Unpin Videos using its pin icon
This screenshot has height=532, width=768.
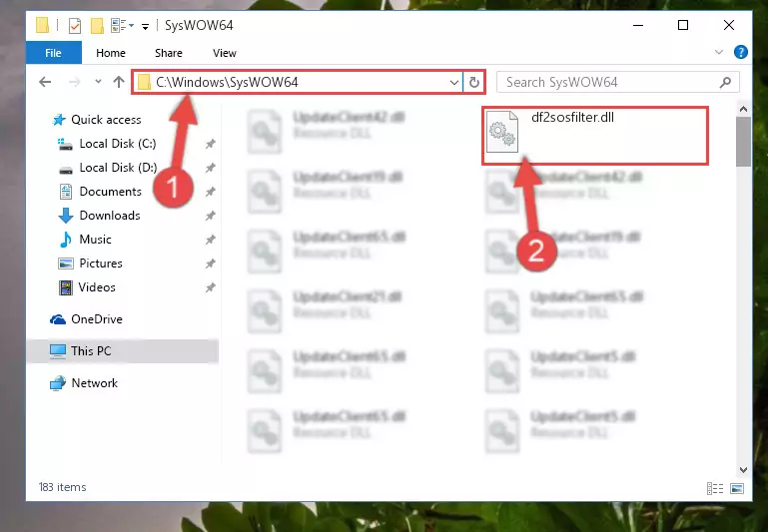210,287
